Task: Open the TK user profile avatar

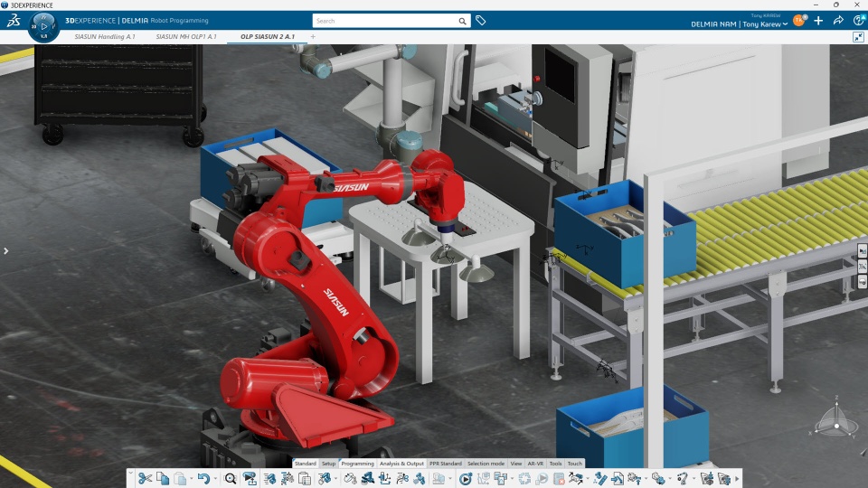Action: (799, 21)
